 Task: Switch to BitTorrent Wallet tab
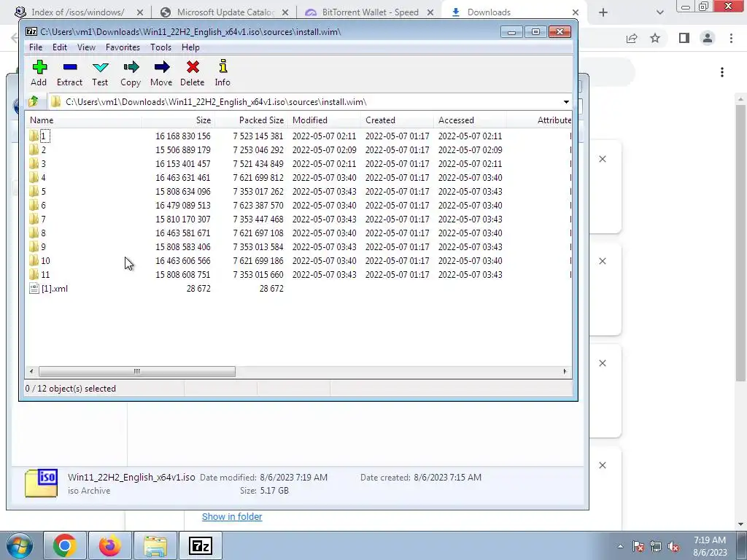coord(369,12)
